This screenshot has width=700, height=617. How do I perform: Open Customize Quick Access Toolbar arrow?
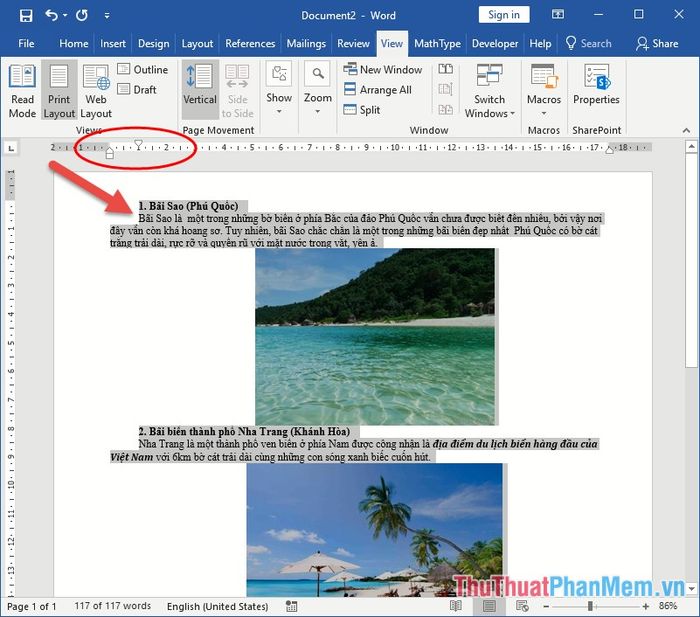107,16
